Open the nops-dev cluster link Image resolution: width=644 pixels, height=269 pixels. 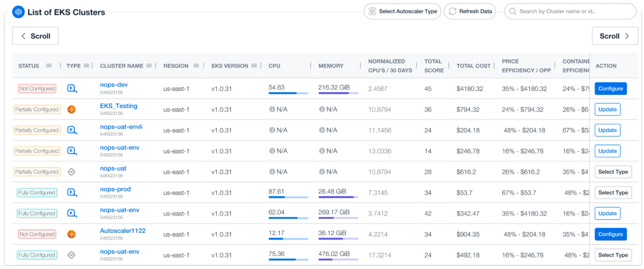114,85
